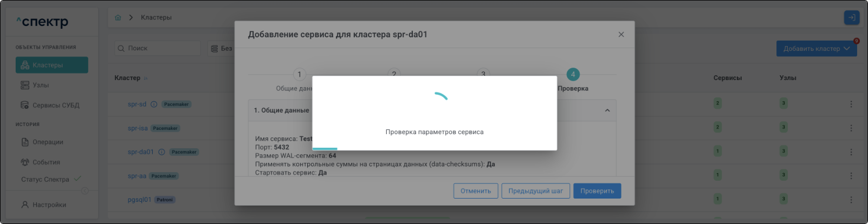Click the Отменить button
868x224 pixels.
coord(475,191)
